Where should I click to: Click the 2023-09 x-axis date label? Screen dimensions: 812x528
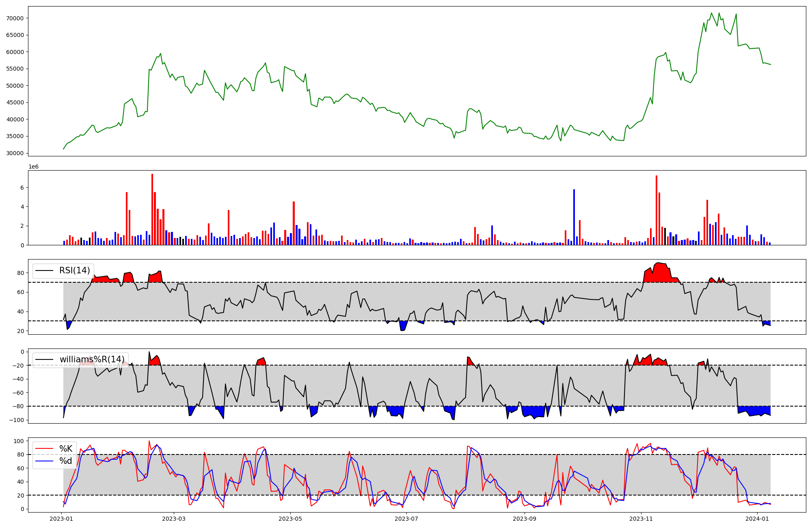[x=525, y=519]
